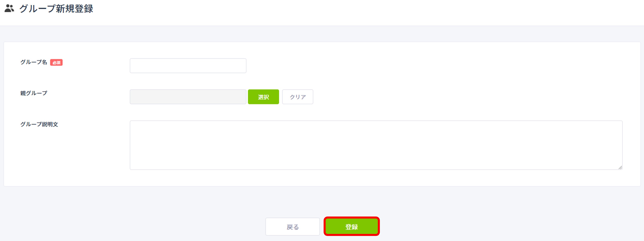This screenshot has width=644, height=241.
Task: Focus the グループ説明文 text area
Action: [x=376, y=145]
